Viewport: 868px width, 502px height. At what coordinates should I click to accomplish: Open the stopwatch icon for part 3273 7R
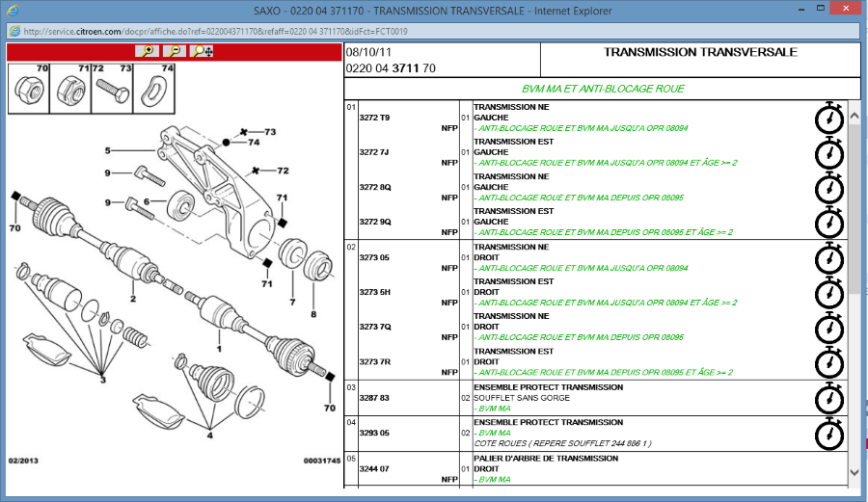point(829,362)
